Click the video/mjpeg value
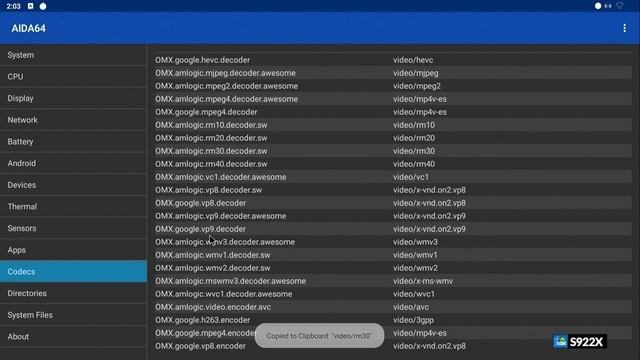640x360 pixels. [x=416, y=73]
